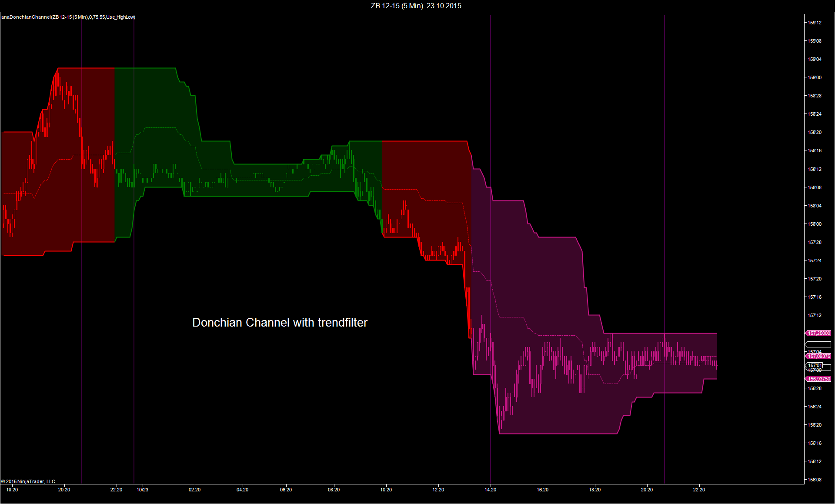Click the 158'00 price axis label
835x504 pixels.
coord(815,224)
